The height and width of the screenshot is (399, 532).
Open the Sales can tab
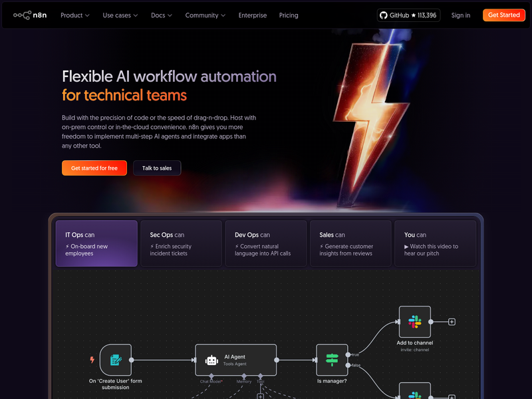350,243
